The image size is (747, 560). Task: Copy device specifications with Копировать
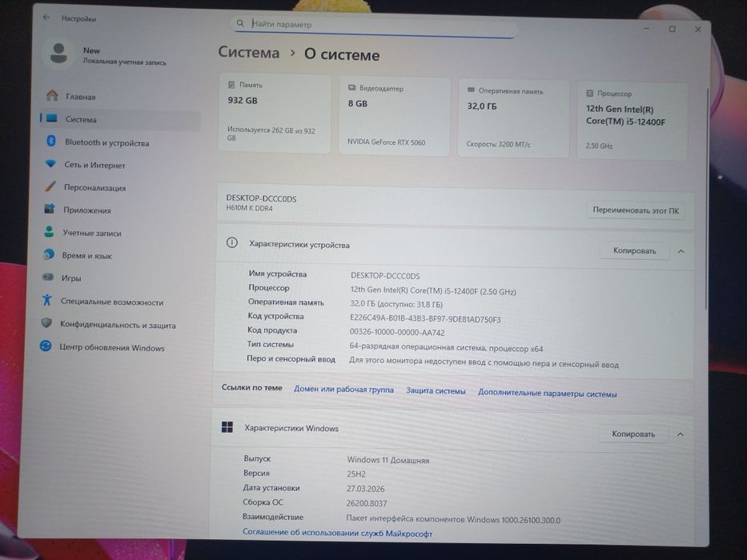634,250
